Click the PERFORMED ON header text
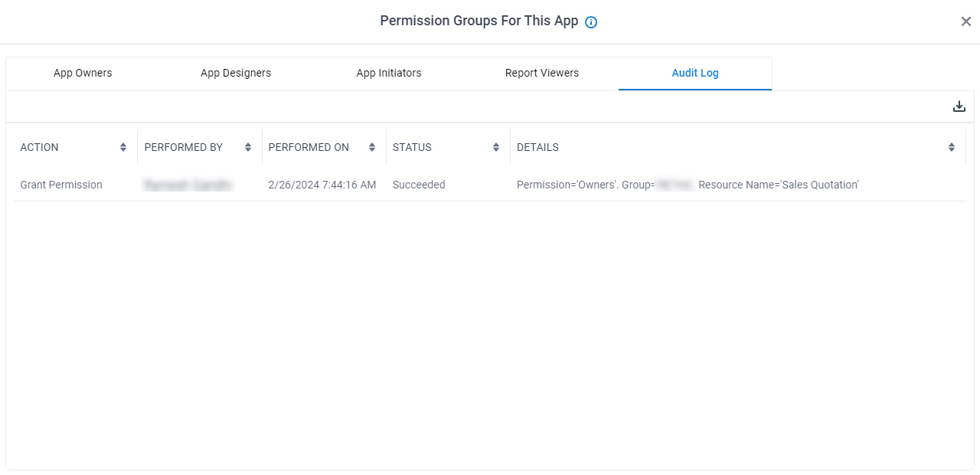This screenshot has width=980, height=475. coord(309,147)
